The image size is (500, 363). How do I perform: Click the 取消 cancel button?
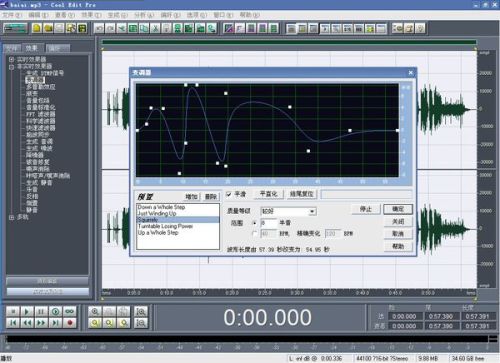pyautogui.click(x=398, y=234)
